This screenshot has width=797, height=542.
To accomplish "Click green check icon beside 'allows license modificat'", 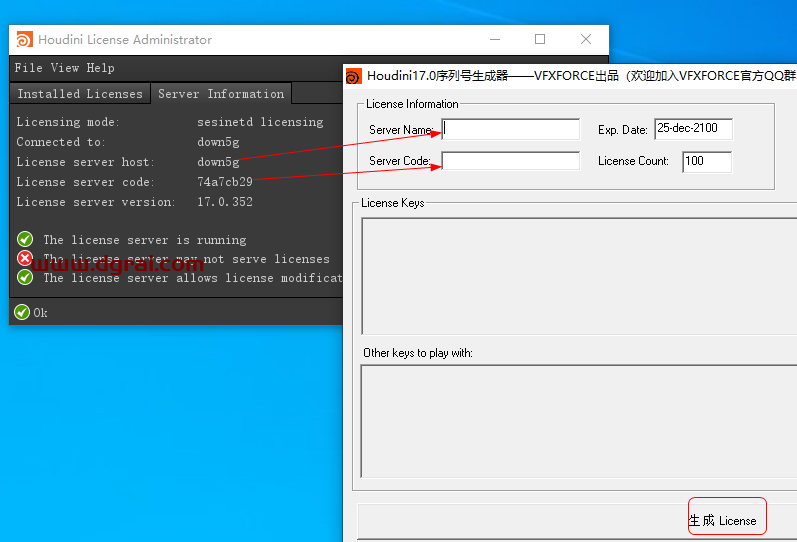I will coord(25,277).
